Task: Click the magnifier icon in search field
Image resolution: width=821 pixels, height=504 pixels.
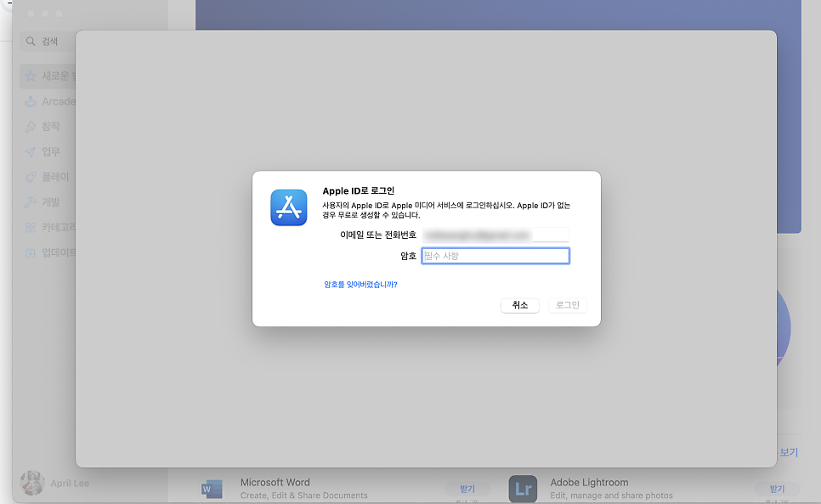Action: tap(31, 41)
